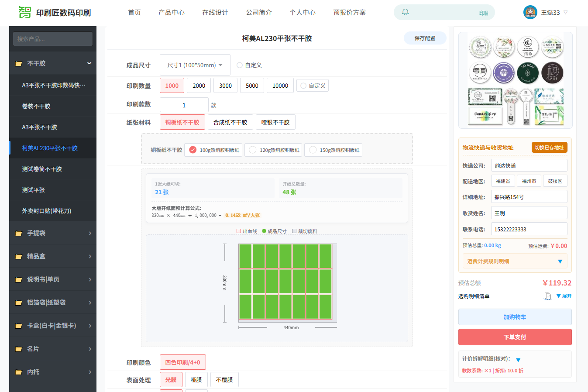Image resolution: width=588 pixels, height=392 pixels.
Task: Open the 在线设计 nav item
Action: tap(215, 12)
